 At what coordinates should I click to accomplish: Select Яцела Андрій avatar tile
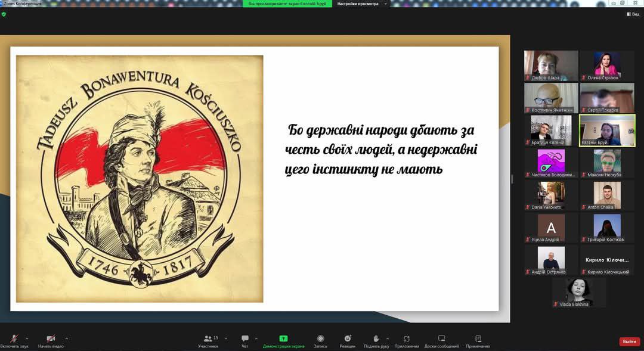tap(551, 228)
